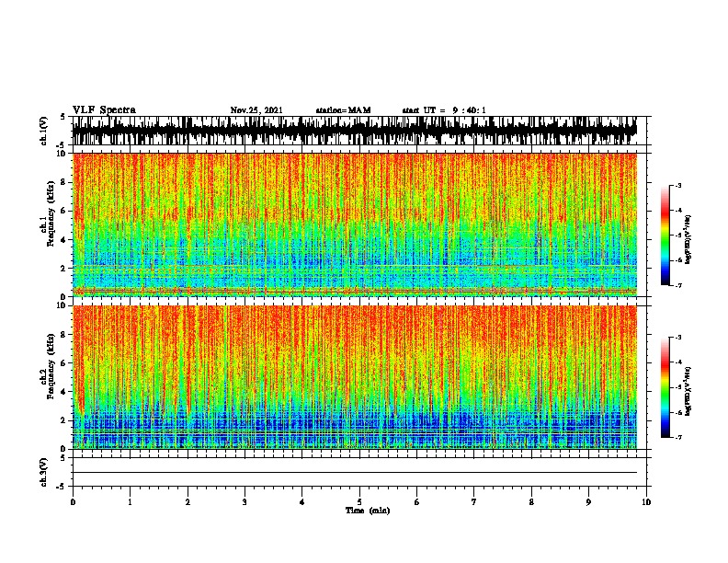The width and height of the screenshot is (728, 563).
Task: Click the "10" tick on the time axis
Action: click(x=646, y=501)
